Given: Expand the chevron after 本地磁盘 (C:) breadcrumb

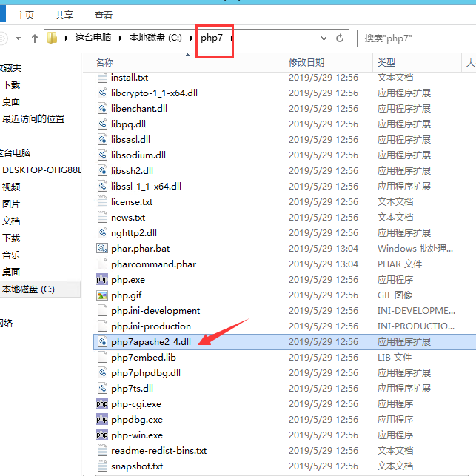Looking at the screenshot, I should (191, 38).
